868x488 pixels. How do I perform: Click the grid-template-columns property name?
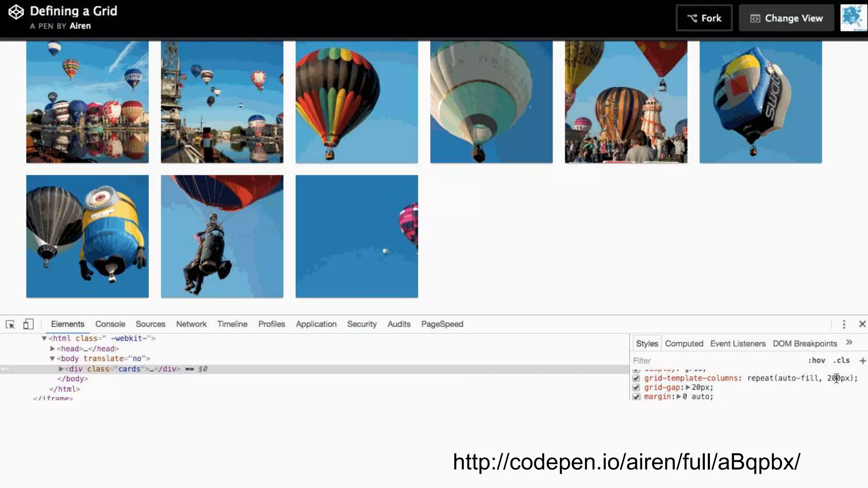point(691,378)
